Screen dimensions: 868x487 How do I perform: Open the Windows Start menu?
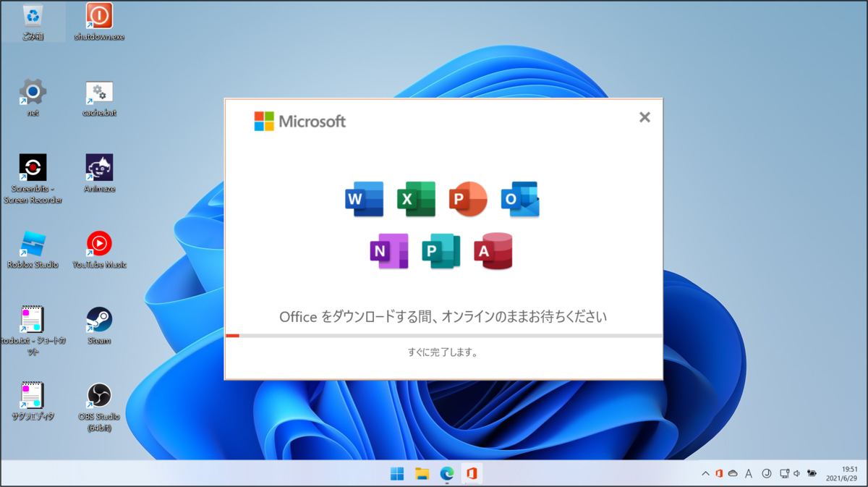point(397,474)
